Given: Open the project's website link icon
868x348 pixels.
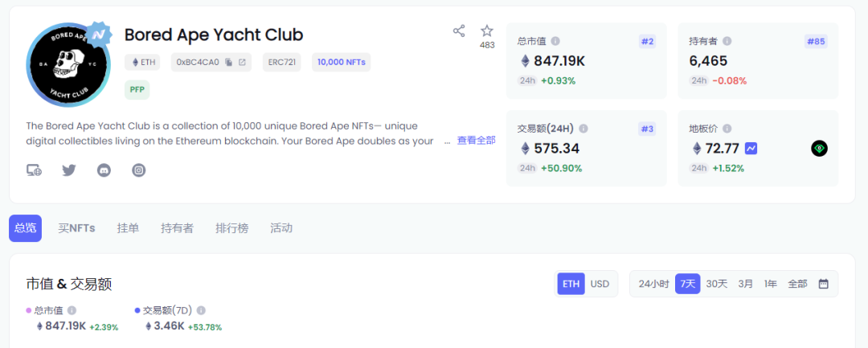Looking at the screenshot, I should 34,170.
